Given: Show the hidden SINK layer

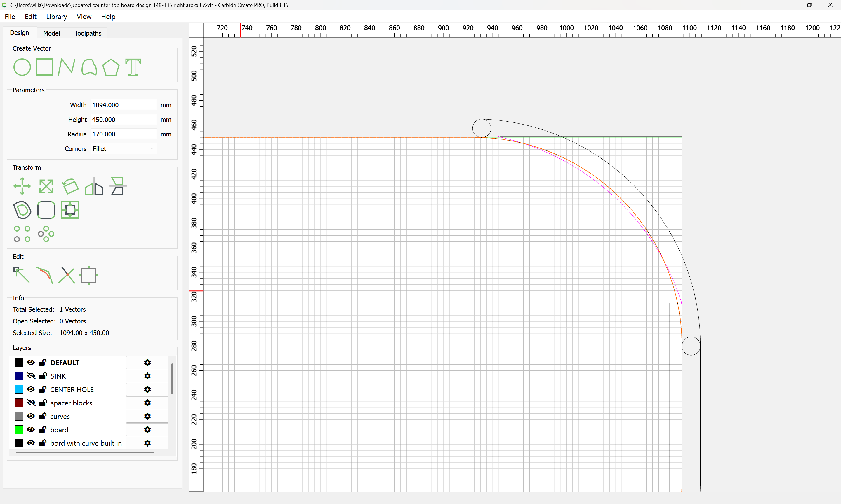Looking at the screenshot, I should click(31, 376).
